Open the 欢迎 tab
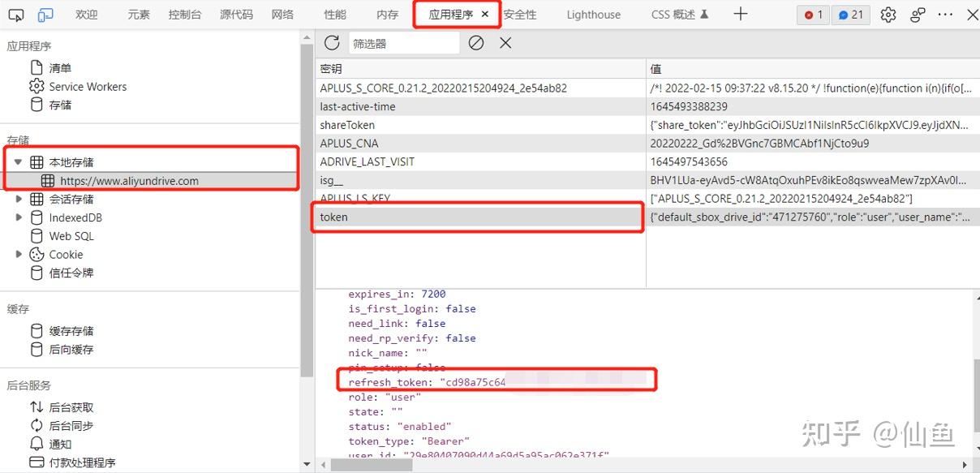The height and width of the screenshot is (473, 980). (x=87, y=15)
